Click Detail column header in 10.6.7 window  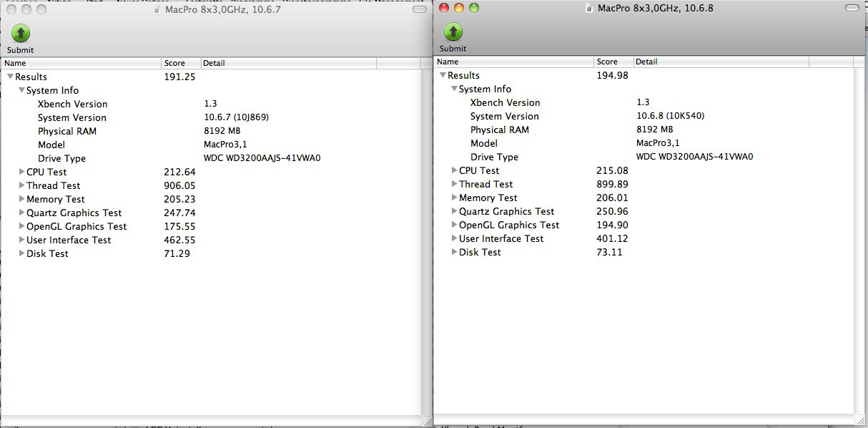click(x=289, y=63)
